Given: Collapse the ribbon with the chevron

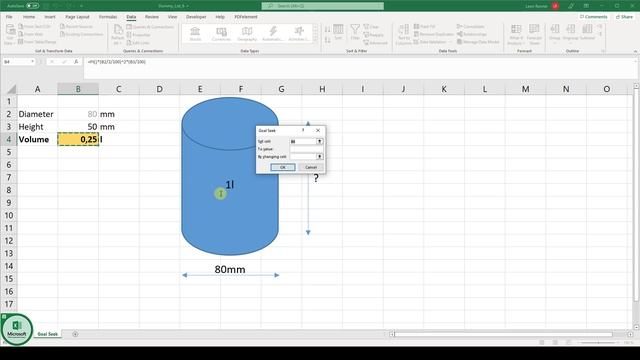Looking at the screenshot, I should coord(635,51).
